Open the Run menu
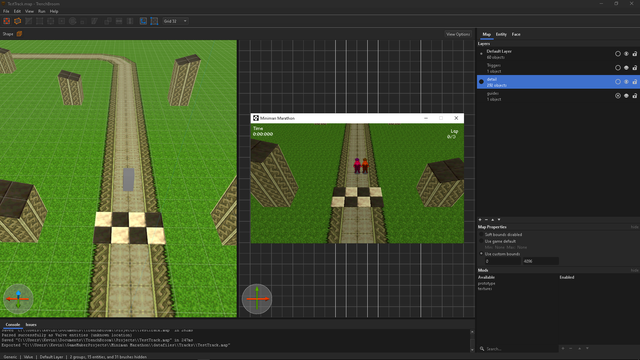The image size is (640, 360). pyautogui.click(x=42, y=11)
